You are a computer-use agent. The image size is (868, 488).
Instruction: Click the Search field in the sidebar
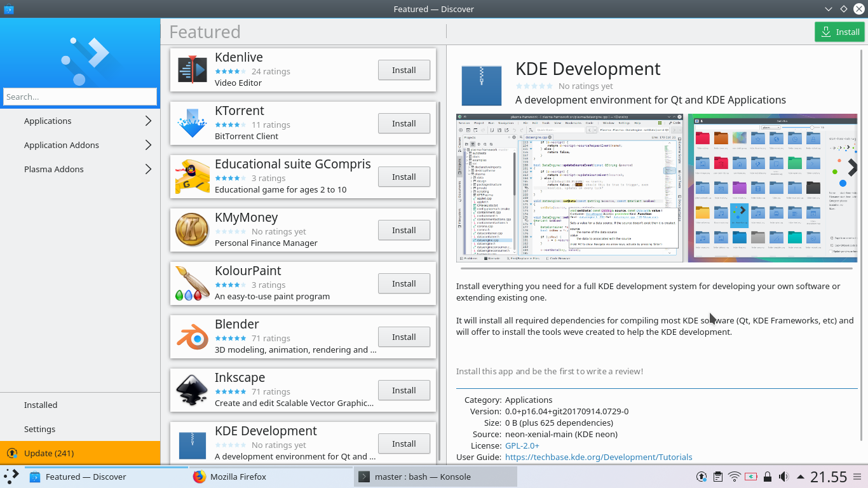click(79, 97)
